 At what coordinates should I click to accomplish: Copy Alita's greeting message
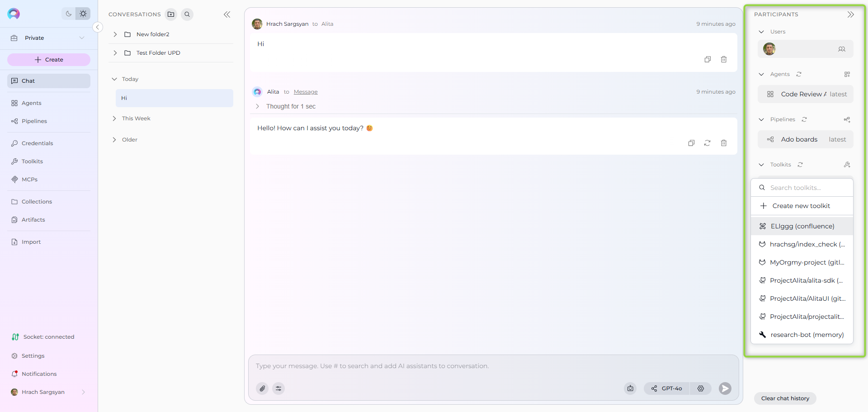click(691, 143)
